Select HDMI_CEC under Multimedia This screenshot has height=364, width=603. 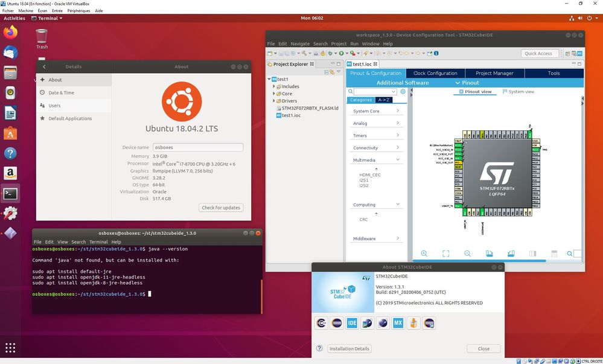click(369, 174)
